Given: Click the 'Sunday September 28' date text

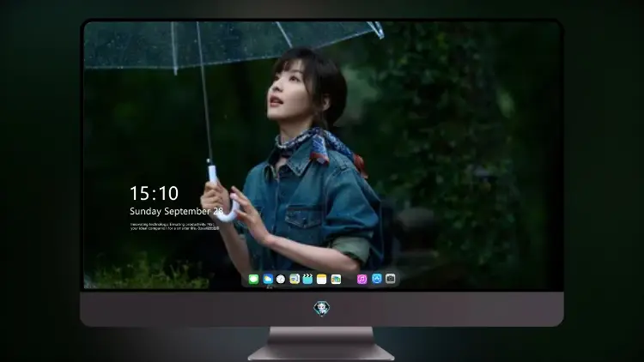Looking at the screenshot, I should coord(177,211).
